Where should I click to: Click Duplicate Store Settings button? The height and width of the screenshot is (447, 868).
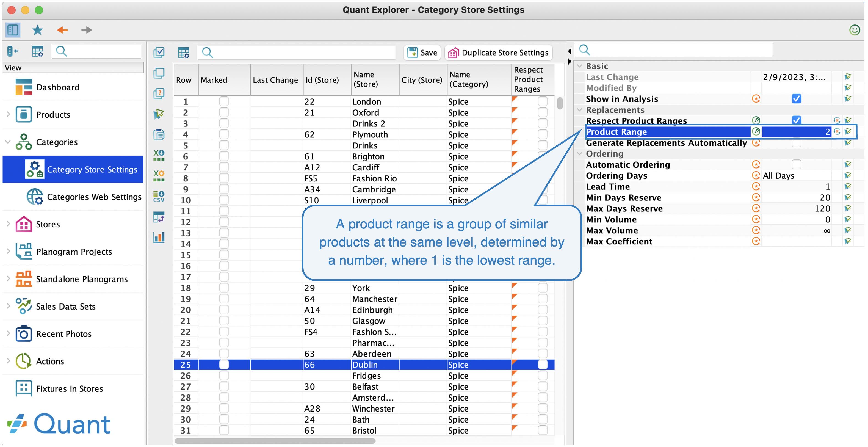[498, 53]
